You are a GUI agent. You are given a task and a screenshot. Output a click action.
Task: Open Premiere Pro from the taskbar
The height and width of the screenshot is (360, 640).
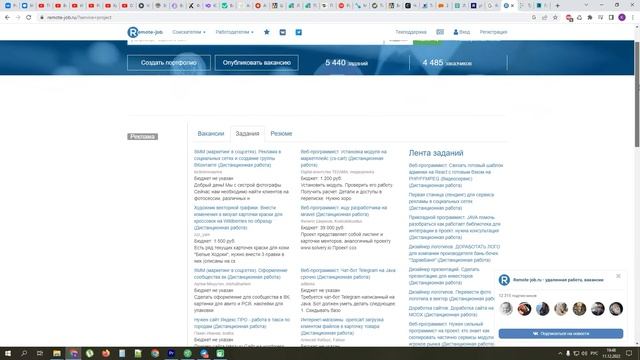point(171,353)
